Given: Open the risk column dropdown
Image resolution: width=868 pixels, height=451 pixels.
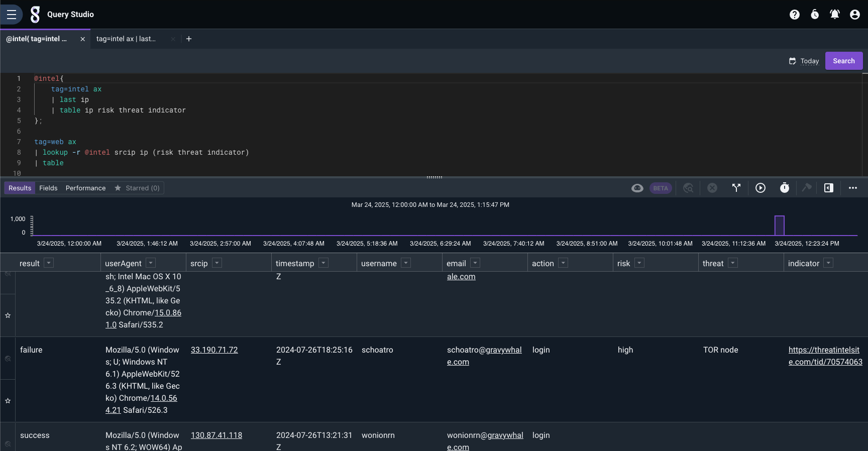Looking at the screenshot, I should (x=639, y=263).
